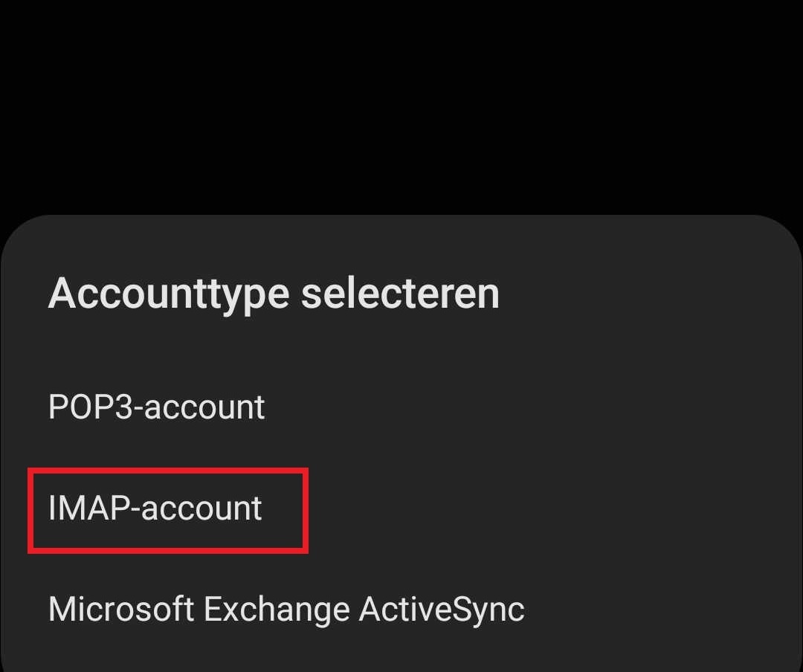Tap the middle account type list item
The height and width of the screenshot is (672, 803).
point(155,508)
